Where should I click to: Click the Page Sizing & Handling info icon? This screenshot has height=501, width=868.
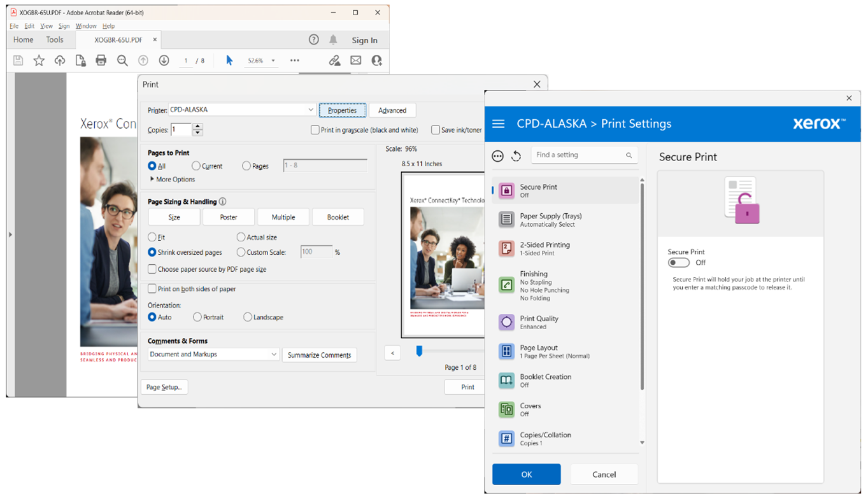[x=223, y=202]
